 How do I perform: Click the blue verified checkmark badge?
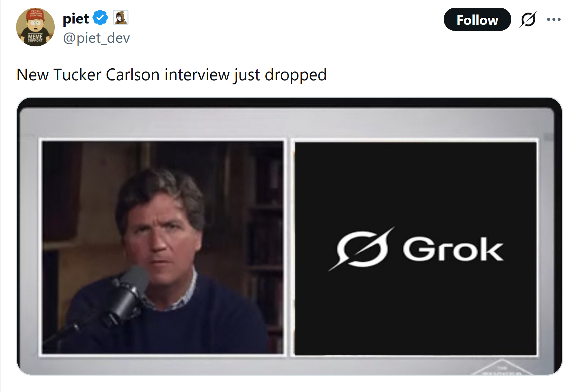pos(100,18)
